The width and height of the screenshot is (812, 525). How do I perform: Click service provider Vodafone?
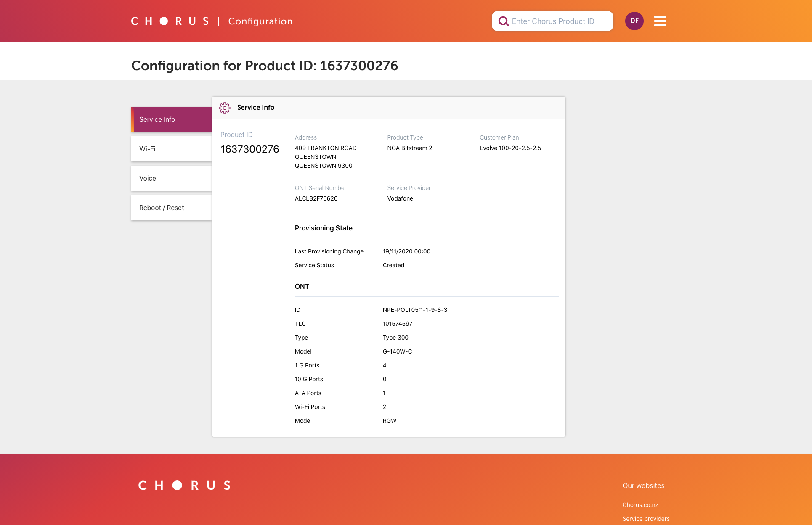pos(400,198)
